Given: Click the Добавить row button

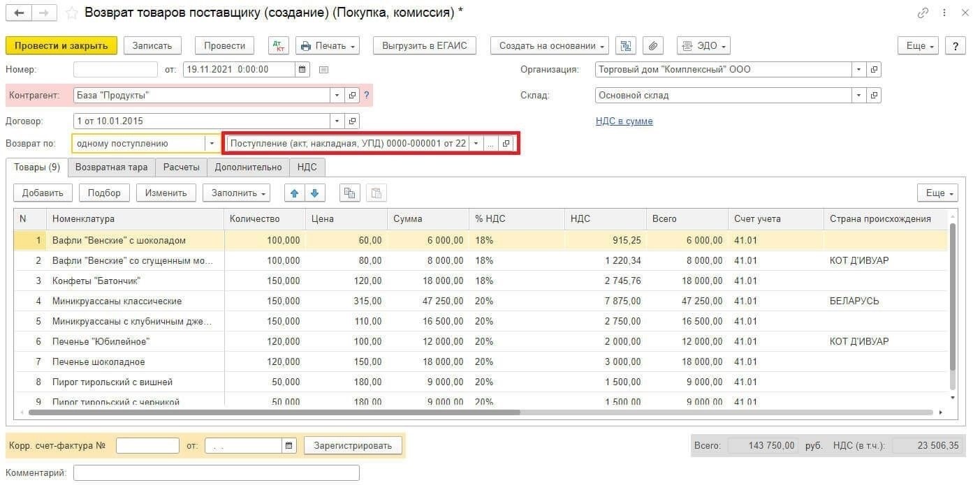Looking at the screenshot, I should (x=43, y=193).
